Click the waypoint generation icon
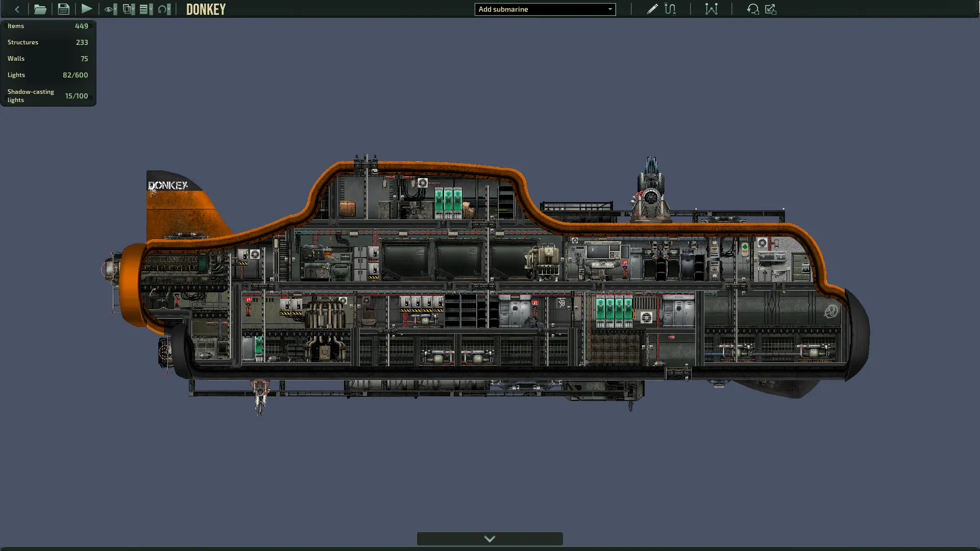Viewport: 980px width, 551px height. pyautogui.click(x=711, y=9)
